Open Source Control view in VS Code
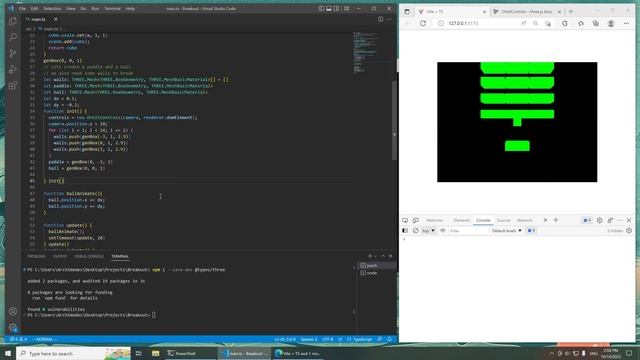The height and width of the screenshot is (360, 640). [x=13, y=53]
